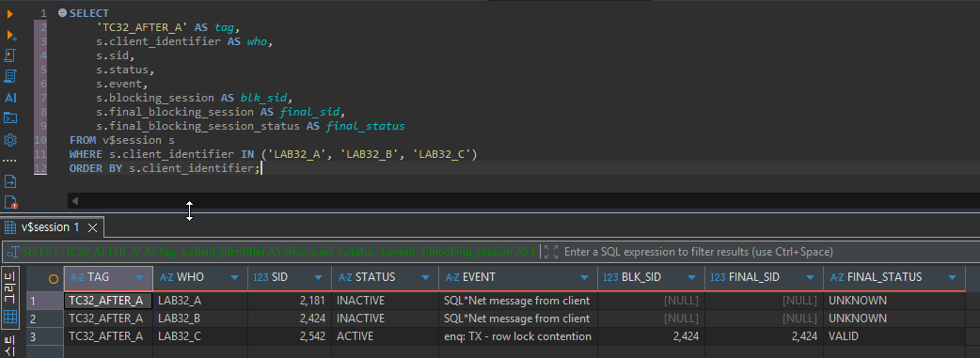The width and height of the screenshot is (980, 358).
Task: Place cursor on ORDER BY line
Action: coord(165,168)
